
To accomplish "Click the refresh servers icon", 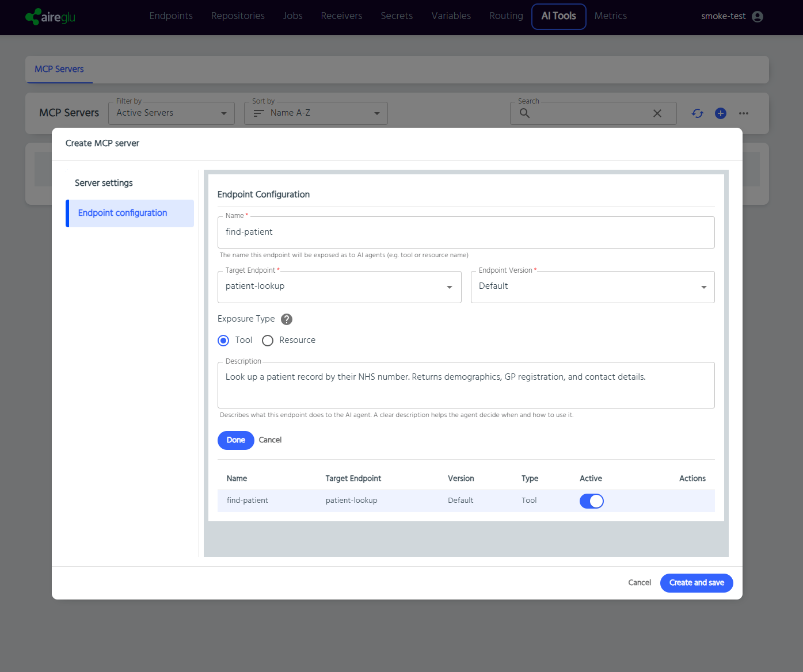I will point(698,113).
